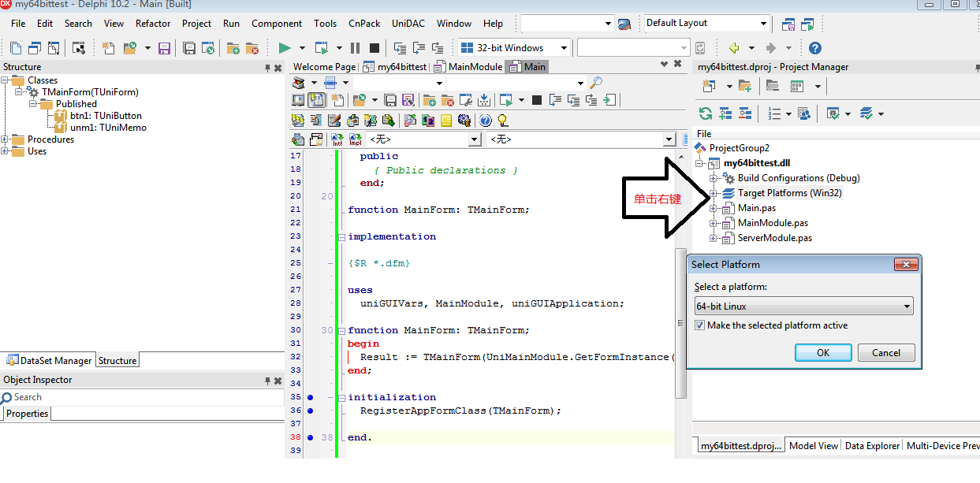The image size is (980, 483).
Task: Open the first <无> class dropdown
Action: pyautogui.click(x=475, y=139)
